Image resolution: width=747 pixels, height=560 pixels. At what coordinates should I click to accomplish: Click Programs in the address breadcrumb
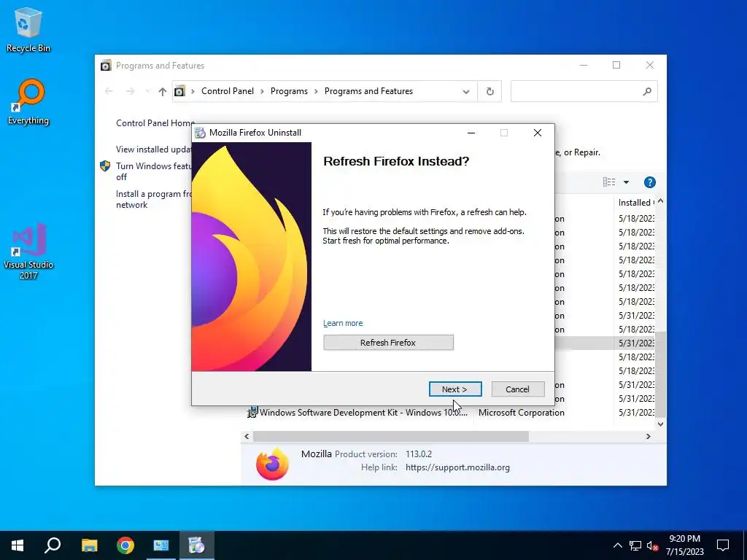(289, 91)
